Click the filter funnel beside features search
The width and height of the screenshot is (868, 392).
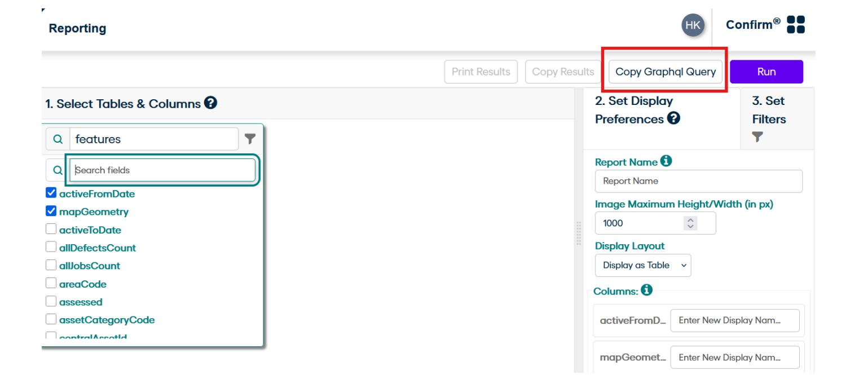coord(250,139)
